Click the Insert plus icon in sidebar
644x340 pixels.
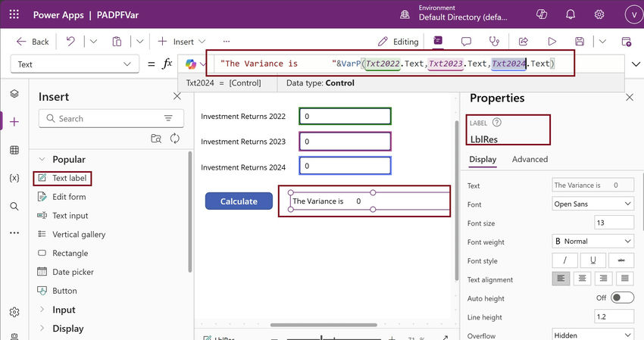coord(14,122)
